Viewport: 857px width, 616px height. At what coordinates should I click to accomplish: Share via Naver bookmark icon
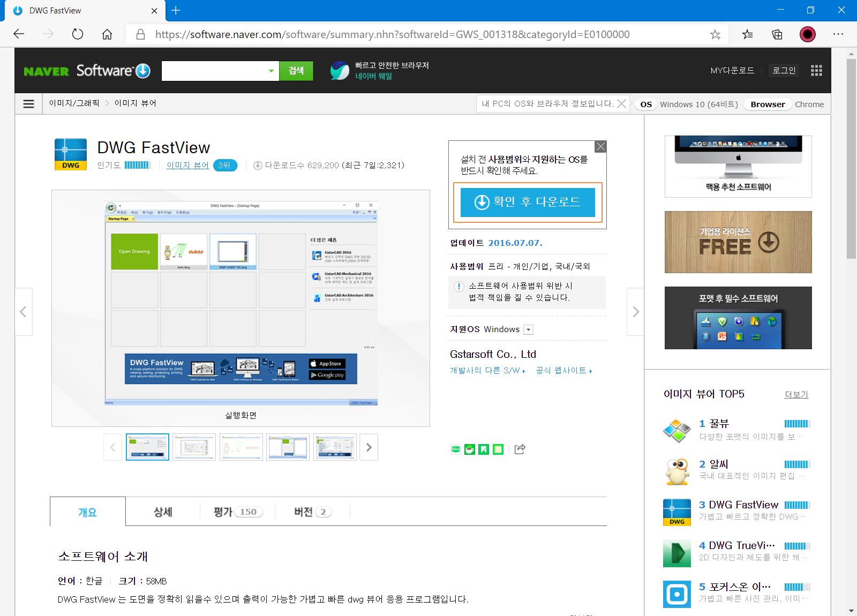point(484,449)
